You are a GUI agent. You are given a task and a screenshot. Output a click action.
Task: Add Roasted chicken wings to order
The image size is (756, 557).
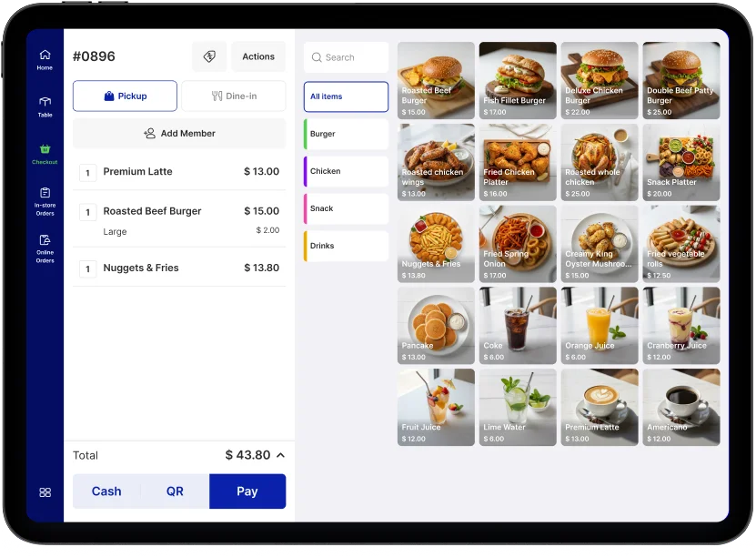click(x=436, y=163)
